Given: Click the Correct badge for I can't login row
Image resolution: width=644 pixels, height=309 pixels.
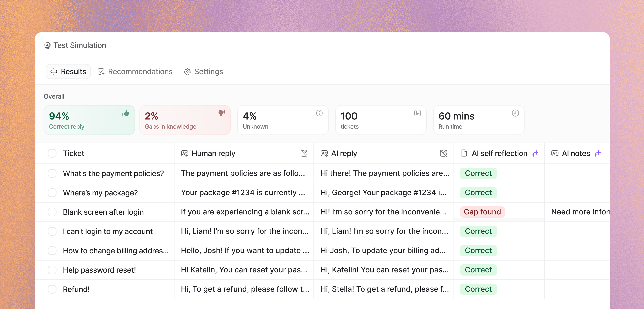Looking at the screenshot, I should (x=478, y=231).
